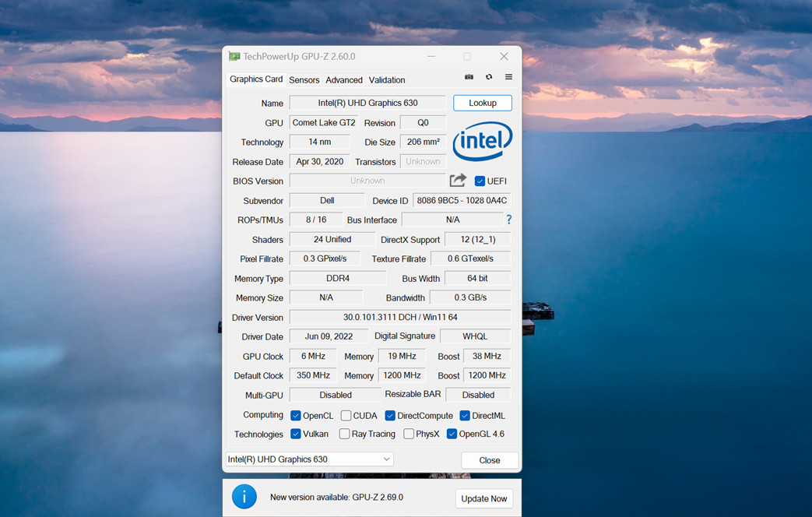Click the GPU-Z title bar app icon
Screen dimensions: 812x517
[234, 56]
